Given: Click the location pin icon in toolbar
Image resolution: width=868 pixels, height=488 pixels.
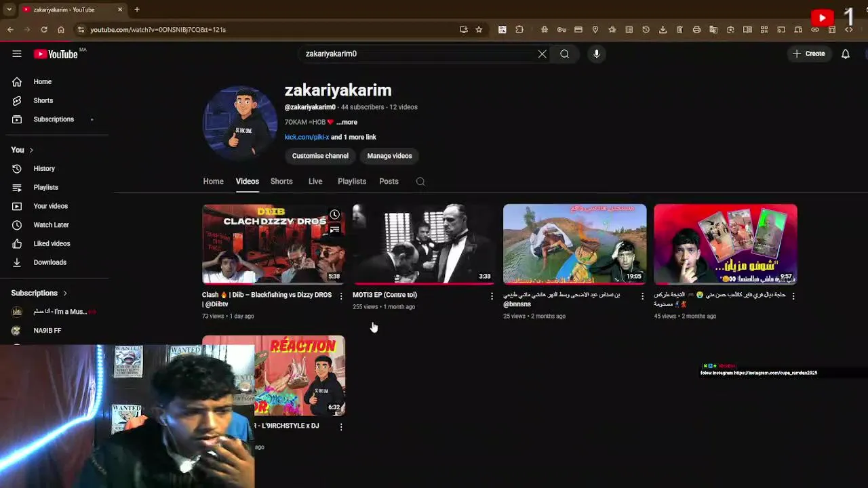Looking at the screenshot, I should click(595, 30).
